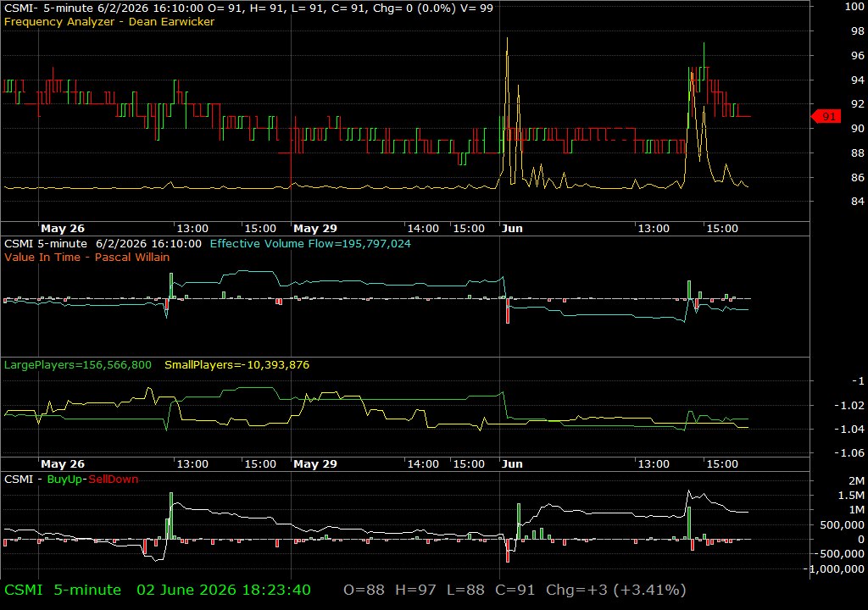
Task: Click the 100 price scale value
Action: click(854, 7)
